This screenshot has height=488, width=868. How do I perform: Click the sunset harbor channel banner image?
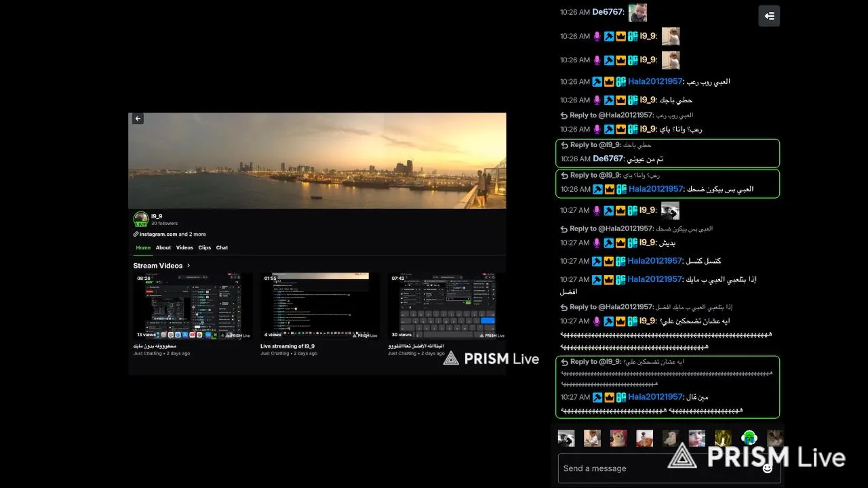(x=317, y=161)
